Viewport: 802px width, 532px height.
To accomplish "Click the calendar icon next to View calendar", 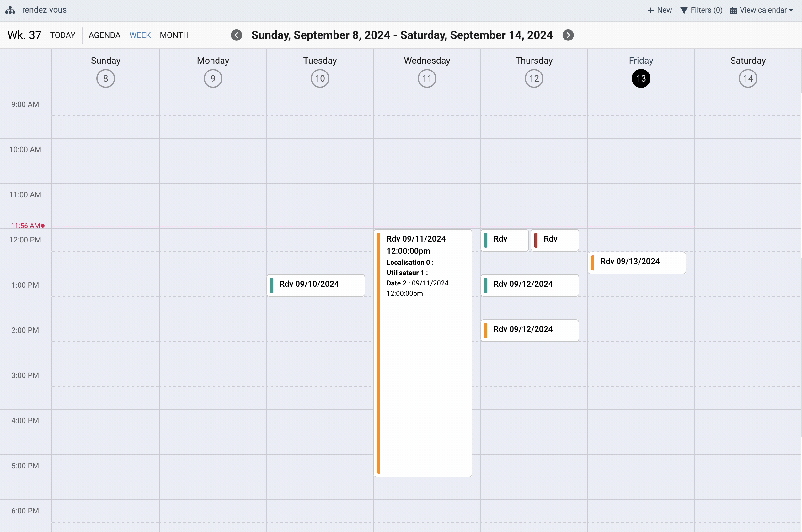I will click(x=734, y=10).
